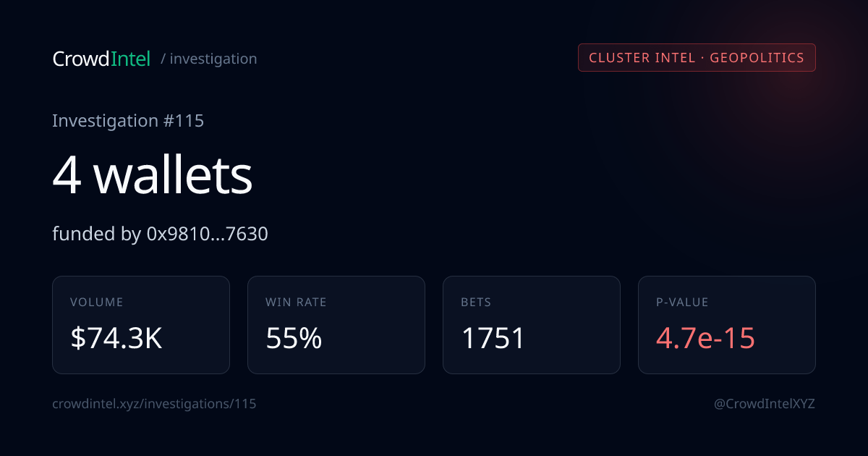
Task: Select the $74.3K volume figure
Action: click(x=116, y=338)
